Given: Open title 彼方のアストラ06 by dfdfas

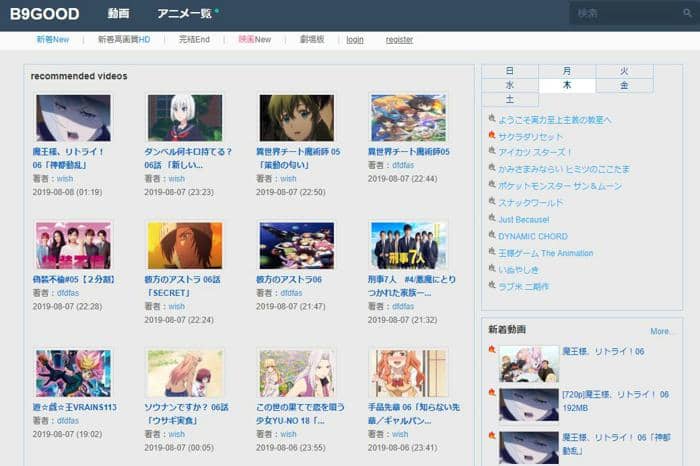Looking at the screenshot, I should 289,279.
